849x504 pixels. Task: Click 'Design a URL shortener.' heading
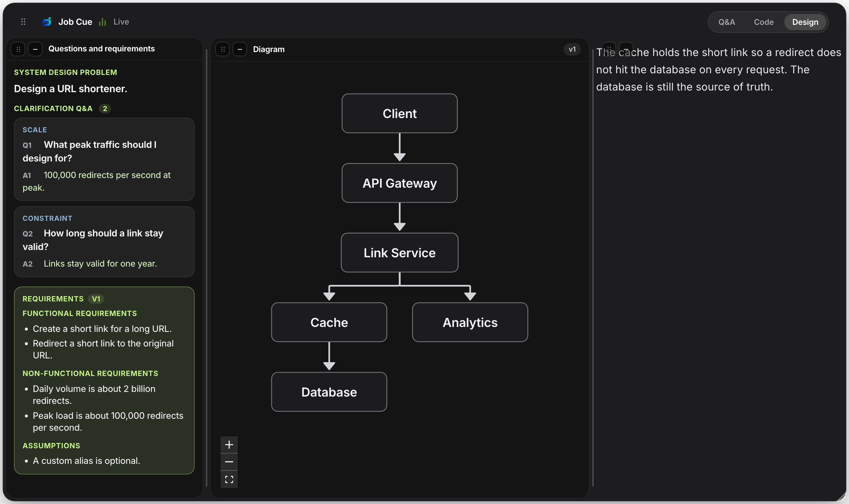pos(71,89)
